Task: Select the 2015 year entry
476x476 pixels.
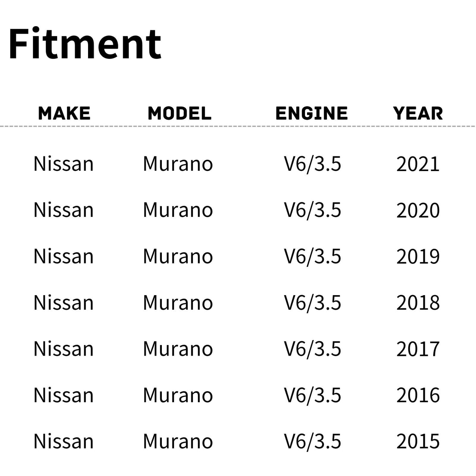Action: pyautogui.click(x=418, y=442)
